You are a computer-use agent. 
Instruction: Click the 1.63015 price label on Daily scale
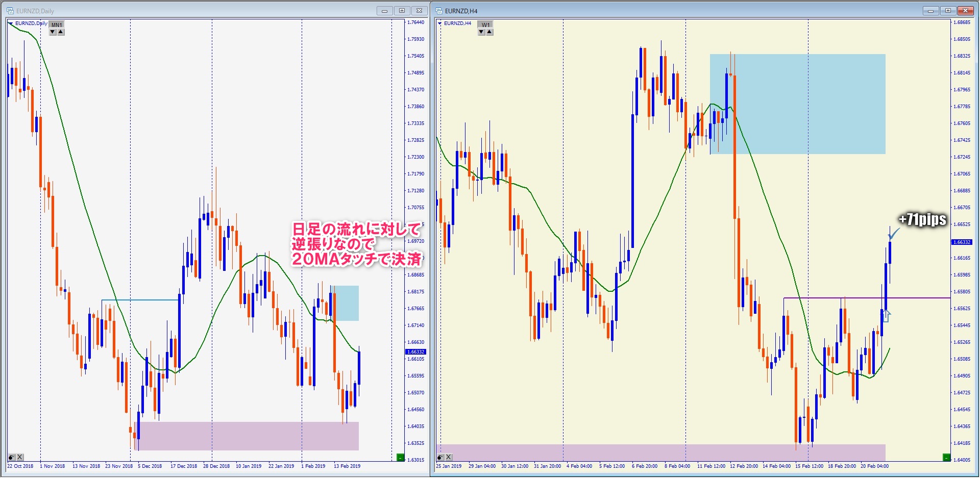pyautogui.click(x=415, y=460)
